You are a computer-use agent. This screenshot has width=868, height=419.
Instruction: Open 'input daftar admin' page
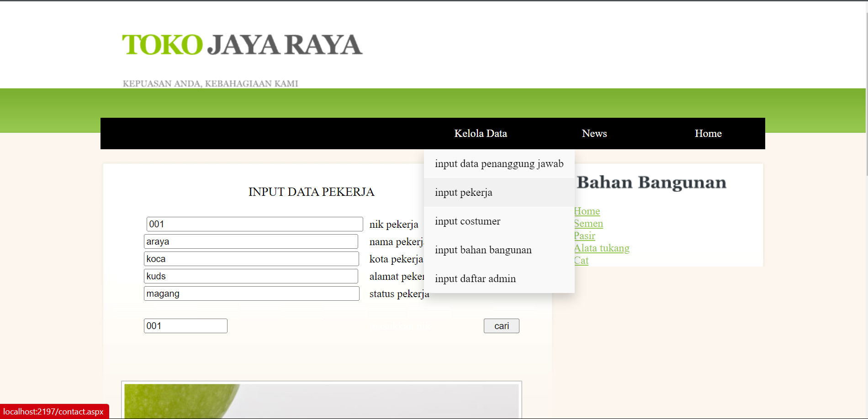coord(475,278)
